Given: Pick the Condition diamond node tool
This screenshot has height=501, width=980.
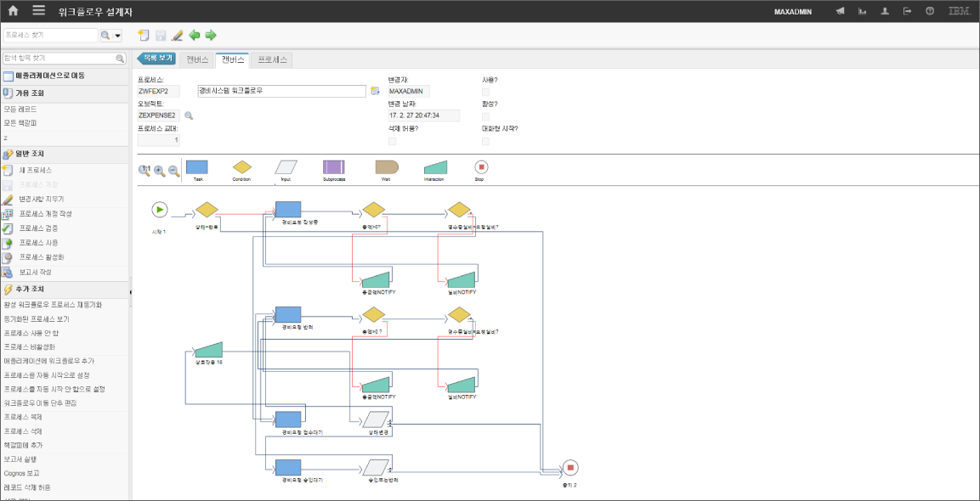Looking at the screenshot, I should [x=242, y=167].
